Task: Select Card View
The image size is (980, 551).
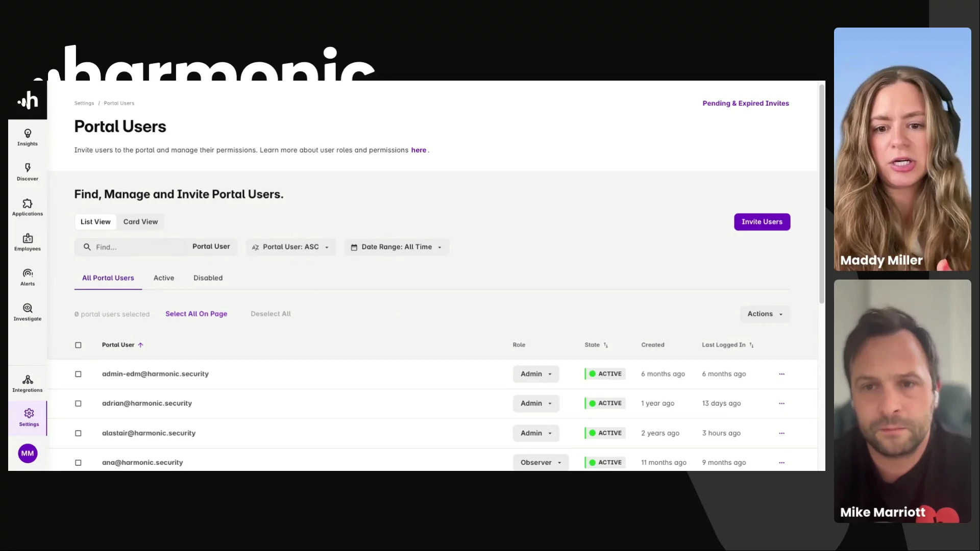Action: (x=140, y=222)
